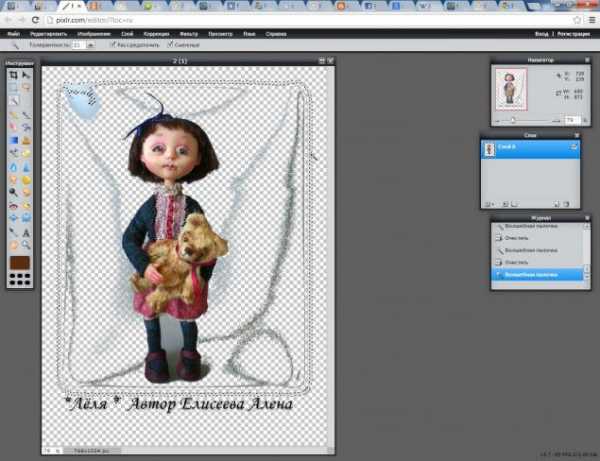Select the Lasso tool

tap(26, 88)
